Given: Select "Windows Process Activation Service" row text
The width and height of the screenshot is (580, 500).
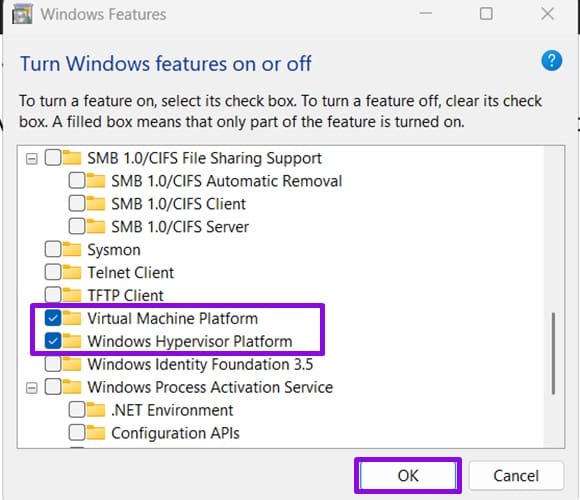Looking at the screenshot, I should coord(210,387).
